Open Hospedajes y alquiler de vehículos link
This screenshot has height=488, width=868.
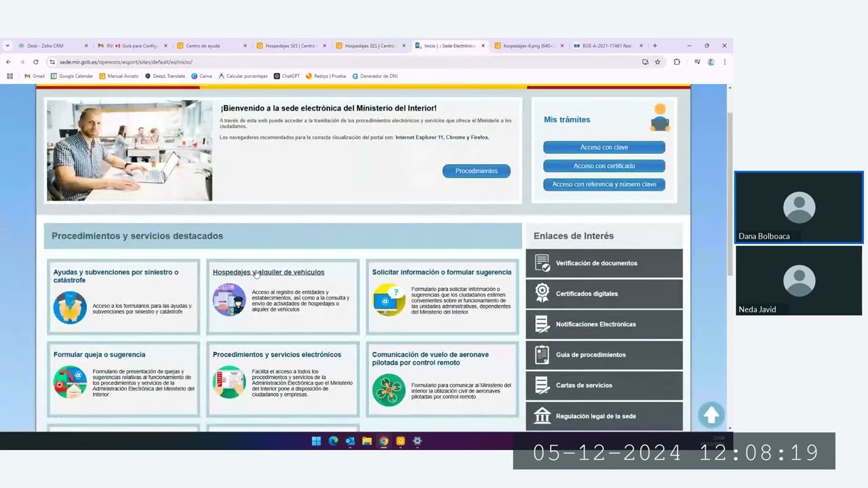point(269,272)
